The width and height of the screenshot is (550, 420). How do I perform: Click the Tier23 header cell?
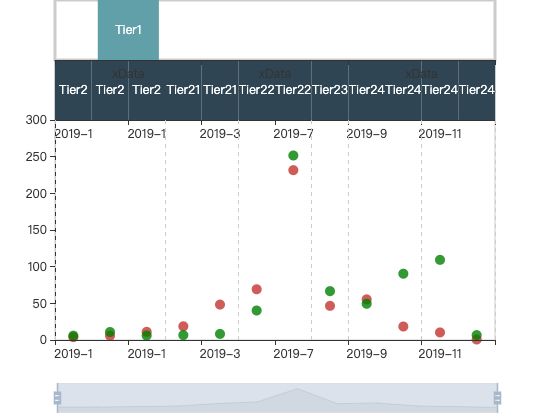[x=330, y=90]
